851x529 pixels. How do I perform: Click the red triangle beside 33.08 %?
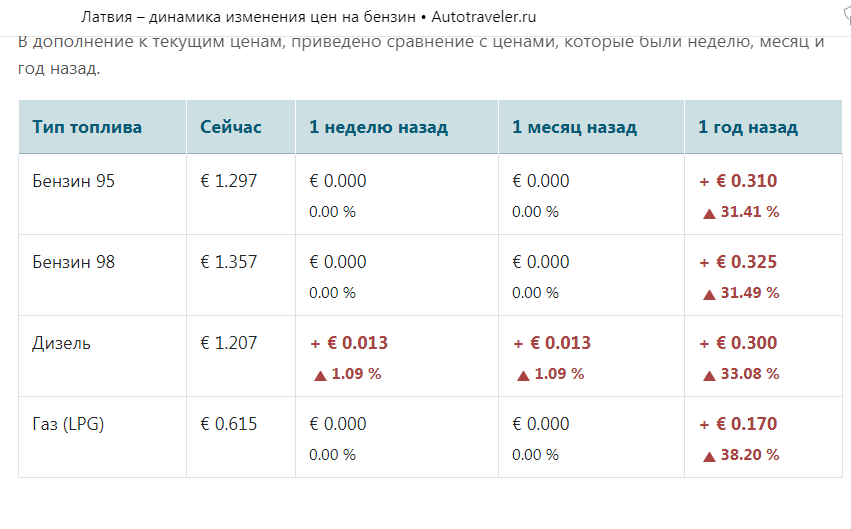coord(709,375)
